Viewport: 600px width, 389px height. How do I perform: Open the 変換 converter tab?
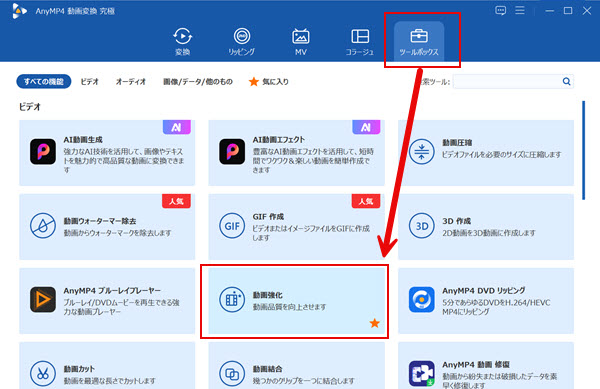tap(183, 42)
